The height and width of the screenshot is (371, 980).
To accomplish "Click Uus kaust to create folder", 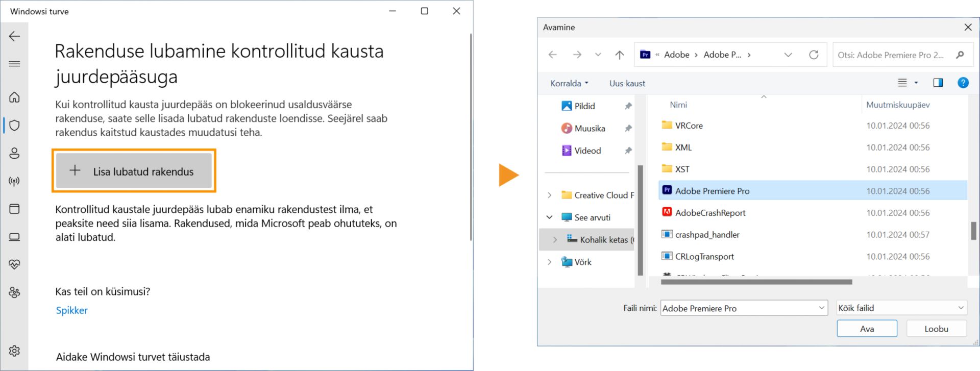I will pyautogui.click(x=627, y=83).
